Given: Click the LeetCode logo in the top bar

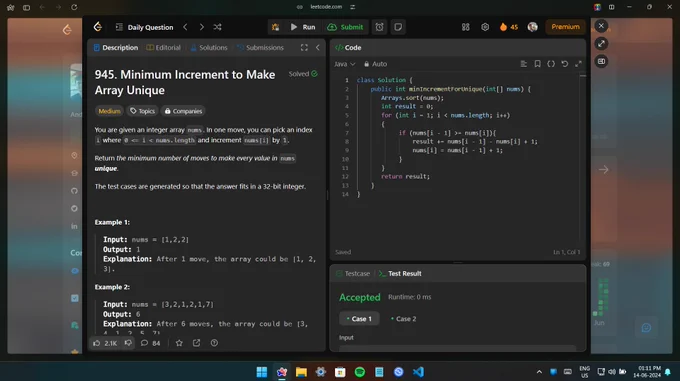Looking at the screenshot, I should click(98, 27).
